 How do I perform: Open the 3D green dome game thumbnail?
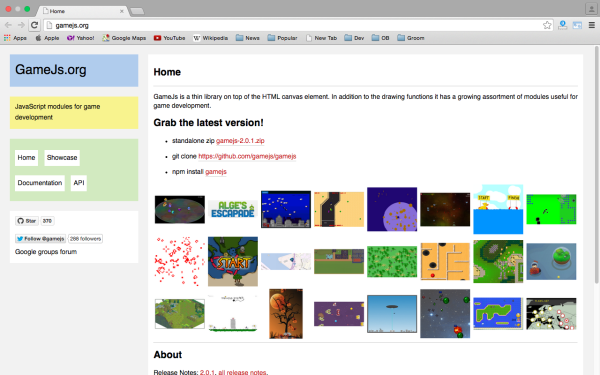551,261
